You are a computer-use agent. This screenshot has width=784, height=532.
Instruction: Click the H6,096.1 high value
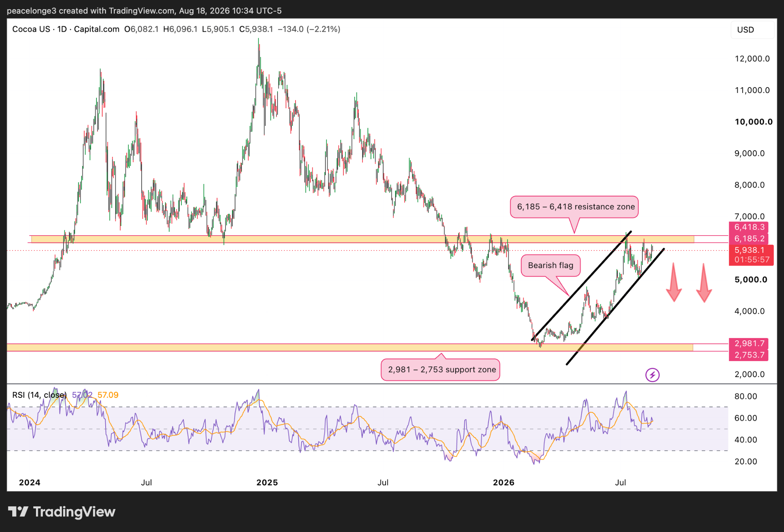coord(180,29)
